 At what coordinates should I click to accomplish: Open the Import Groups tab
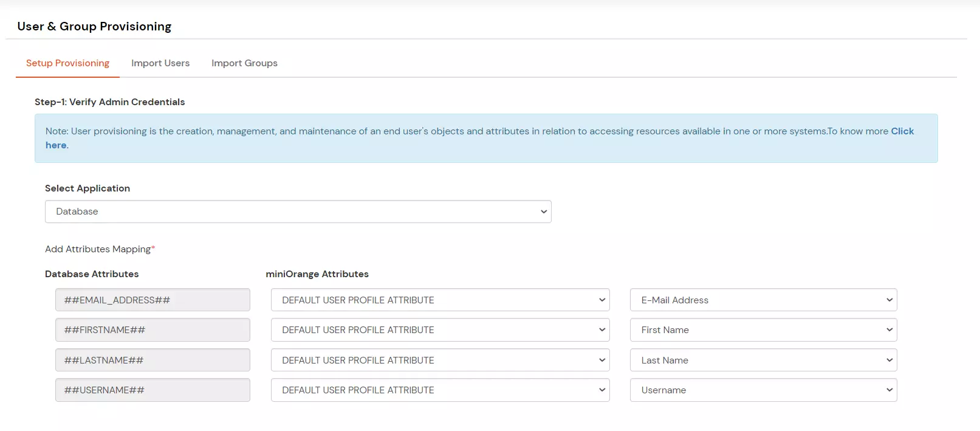click(x=244, y=63)
